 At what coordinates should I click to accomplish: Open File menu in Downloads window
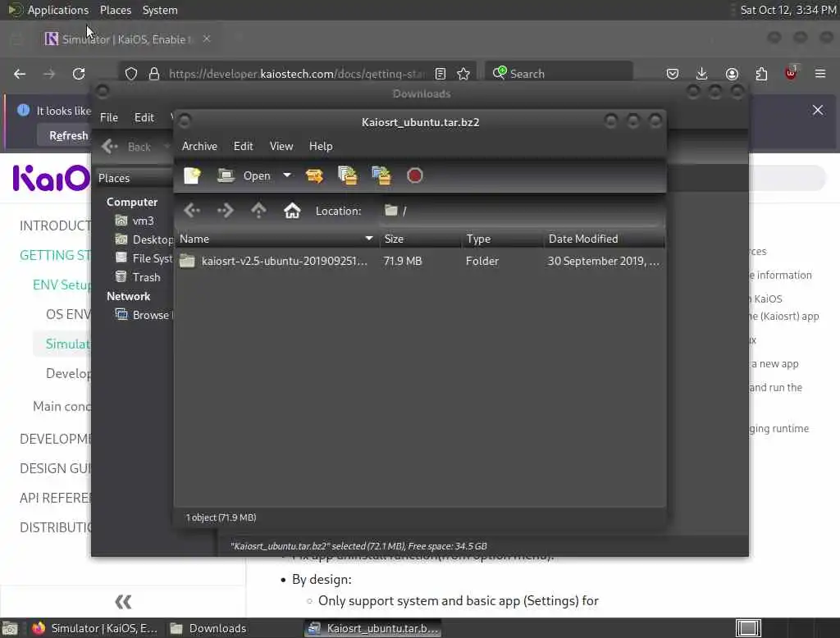pos(109,117)
